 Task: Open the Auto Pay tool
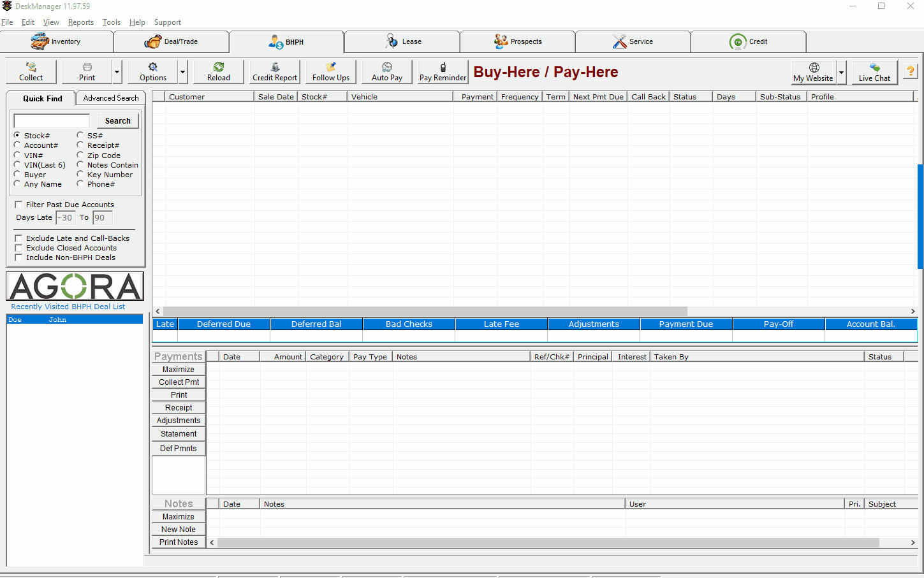387,71
